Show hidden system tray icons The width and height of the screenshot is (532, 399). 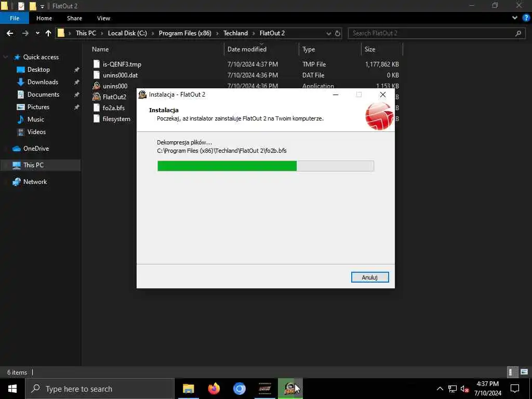(x=440, y=389)
